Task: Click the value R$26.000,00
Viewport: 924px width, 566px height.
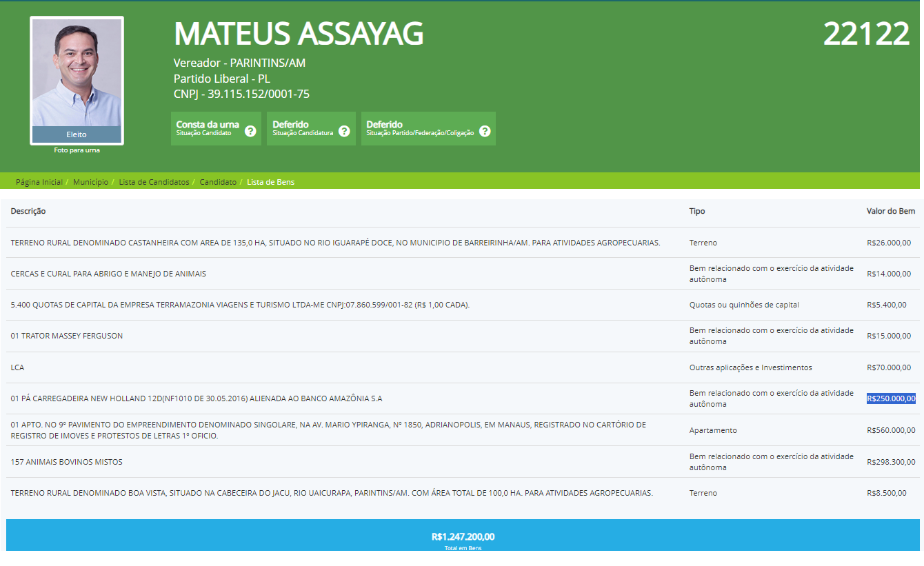Action: pos(889,243)
